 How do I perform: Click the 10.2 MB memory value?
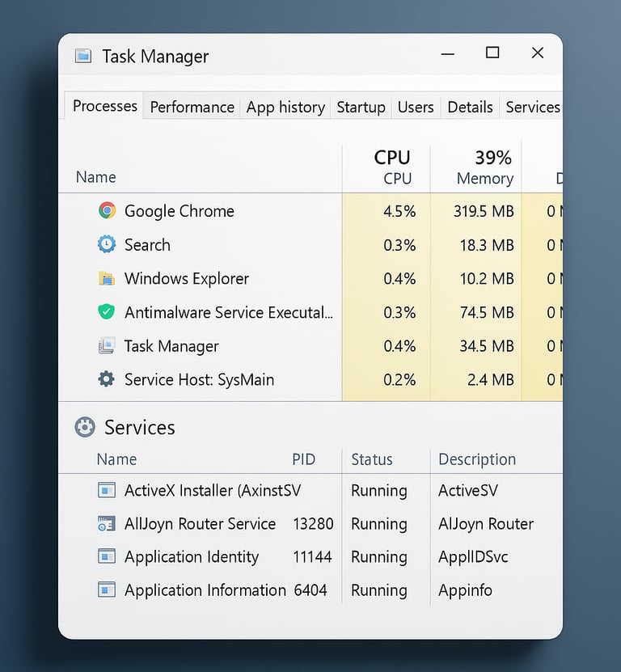487,279
